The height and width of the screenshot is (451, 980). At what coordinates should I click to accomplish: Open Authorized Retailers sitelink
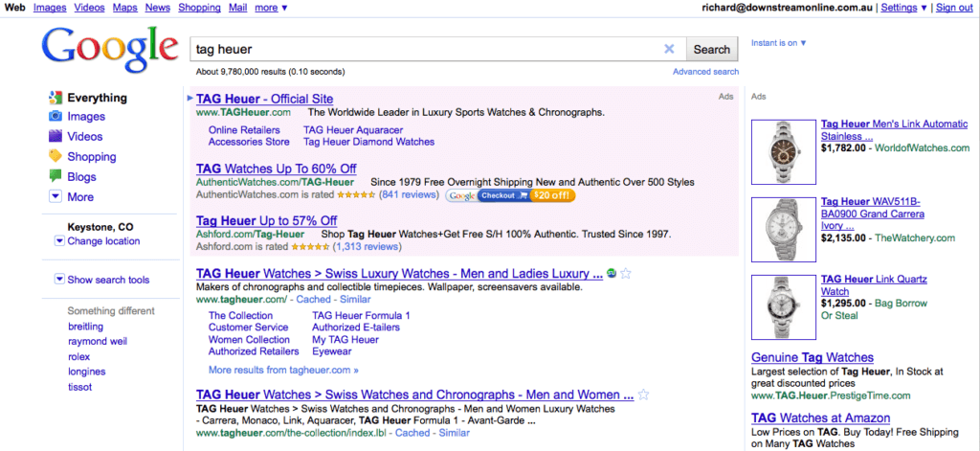click(254, 351)
